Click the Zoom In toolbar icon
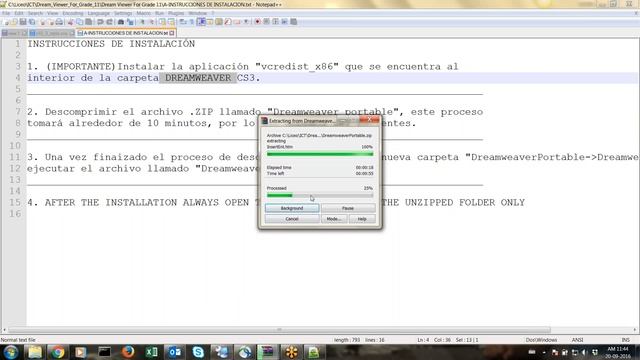 point(142,22)
